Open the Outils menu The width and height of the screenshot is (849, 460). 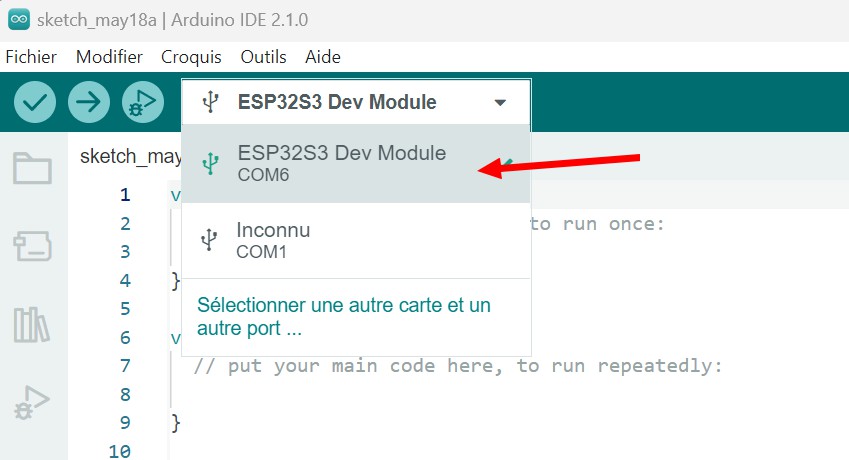coord(263,57)
